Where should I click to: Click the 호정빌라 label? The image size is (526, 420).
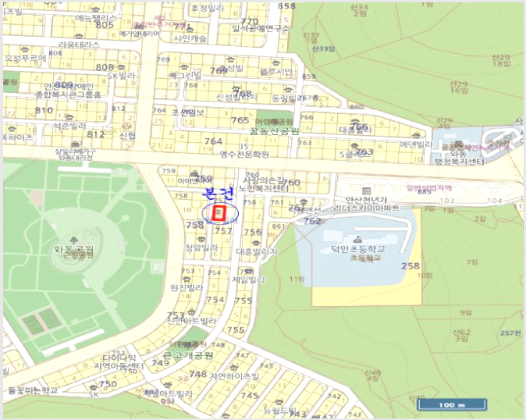coord(208,9)
